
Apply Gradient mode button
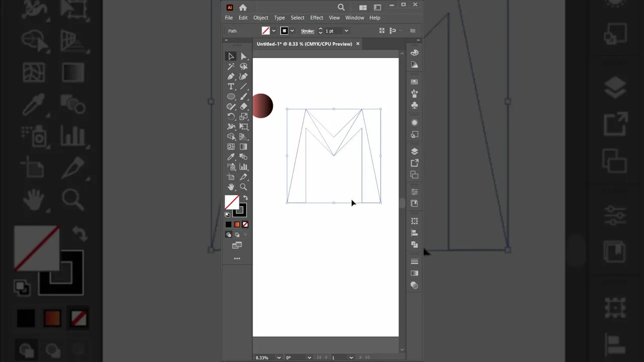pyautogui.click(x=237, y=225)
